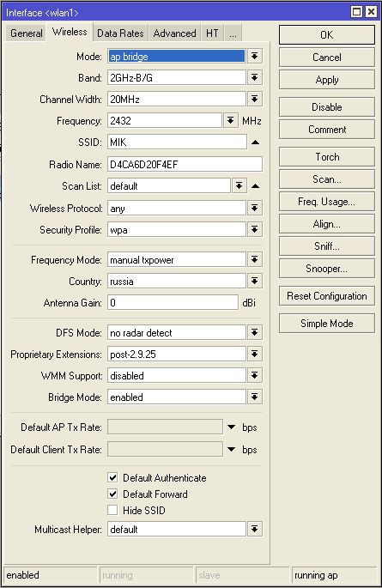Open Default Client Tx Rate arrow
The height and width of the screenshot is (588, 382).
click(231, 449)
